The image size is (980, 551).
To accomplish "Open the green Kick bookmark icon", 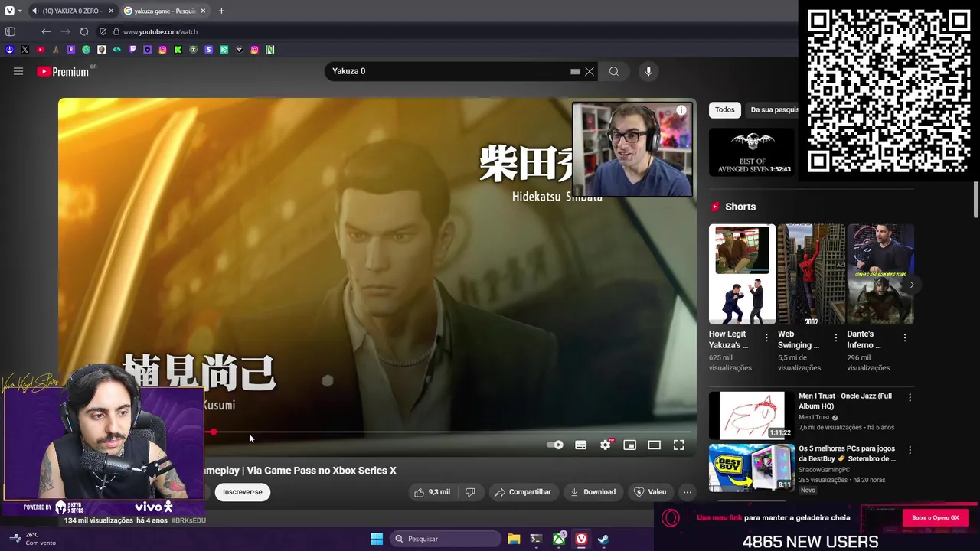I will pos(178,50).
